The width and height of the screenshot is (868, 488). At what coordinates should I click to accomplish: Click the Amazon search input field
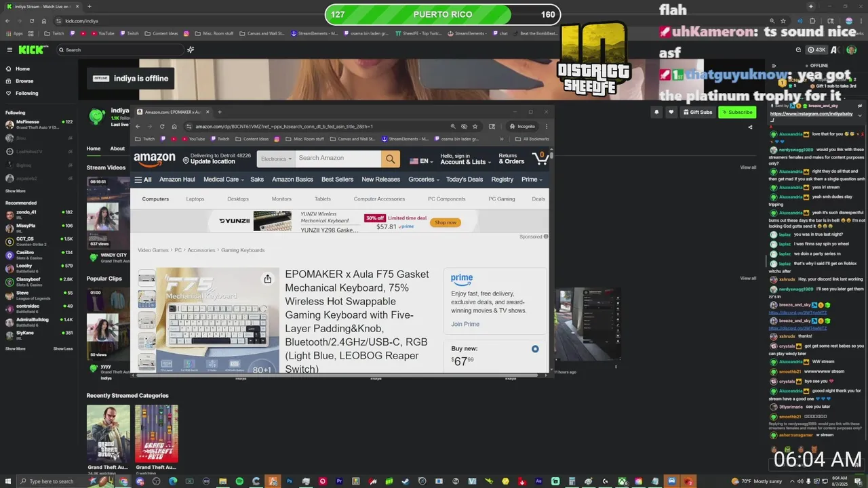point(338,159)
